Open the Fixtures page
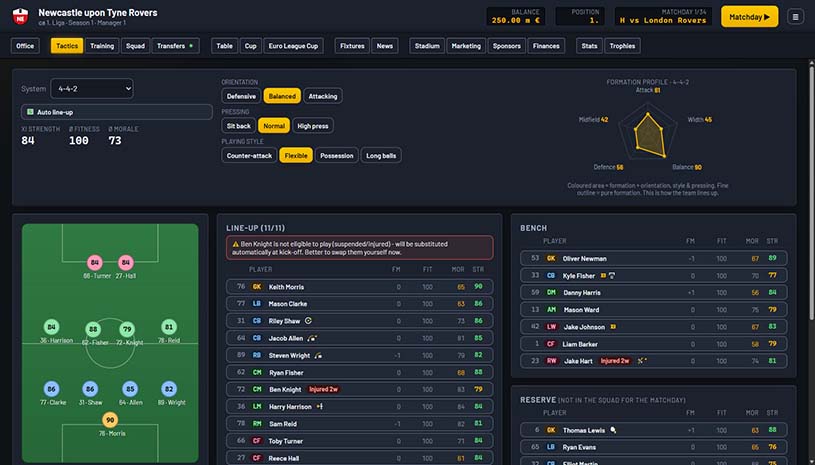 (352, 46)
